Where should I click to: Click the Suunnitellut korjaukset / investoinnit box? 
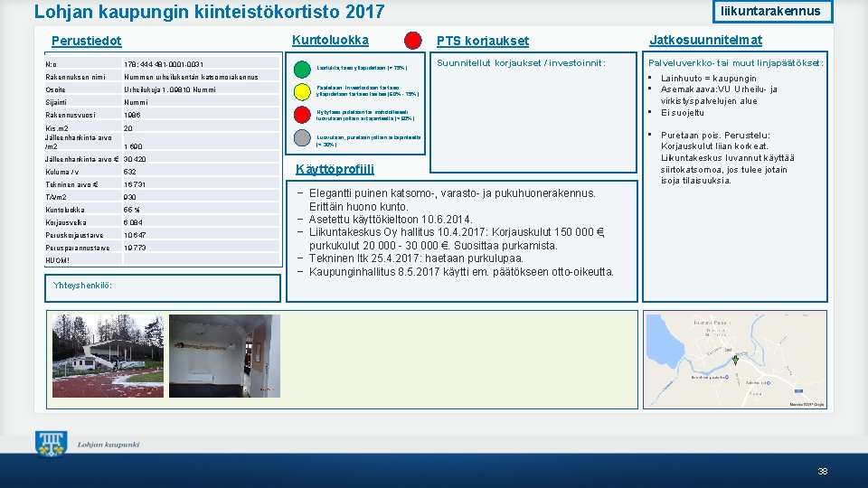click(533, 112)
